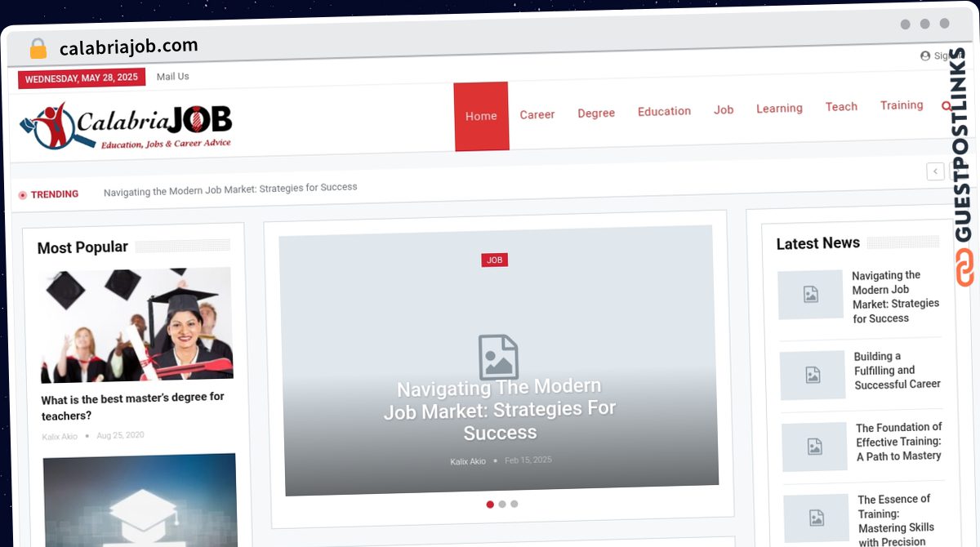Open article 'What is the best master's degree for teachers?'
The height and width of the screenshot is (547, 980).
[x=134, y=407]
